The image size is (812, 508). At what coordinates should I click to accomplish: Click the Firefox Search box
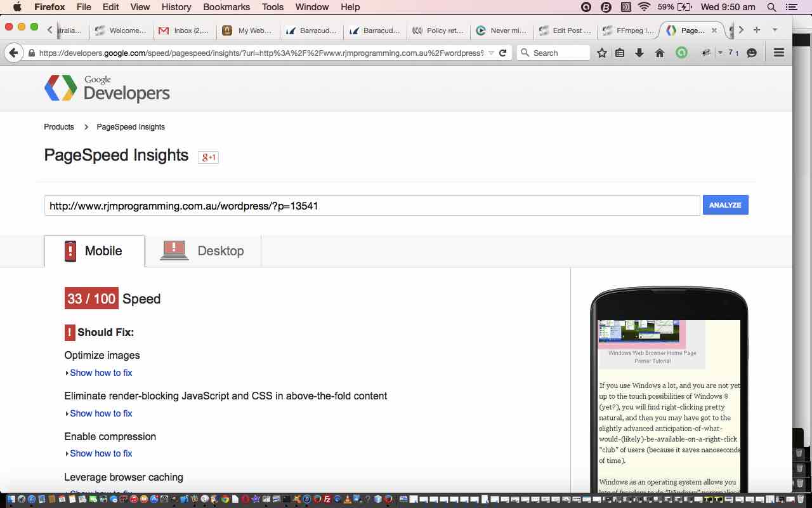pyautogui.click(x=553, y=53)
